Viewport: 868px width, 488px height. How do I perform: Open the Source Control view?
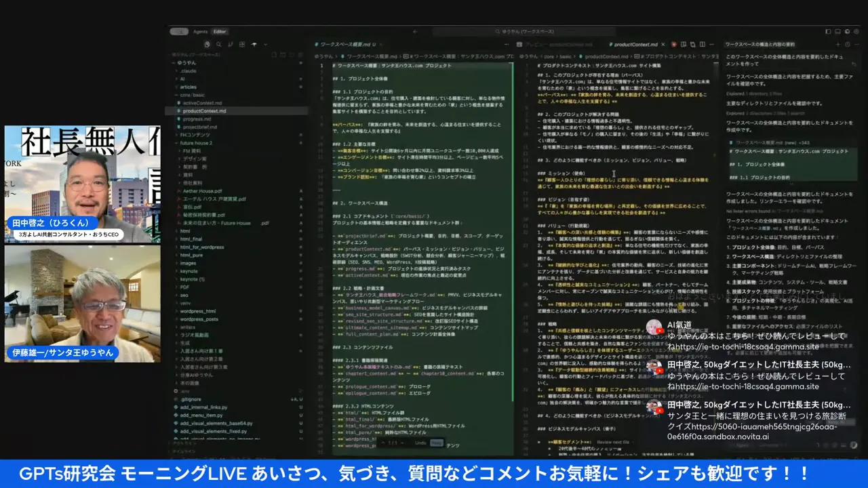(231, 44)
